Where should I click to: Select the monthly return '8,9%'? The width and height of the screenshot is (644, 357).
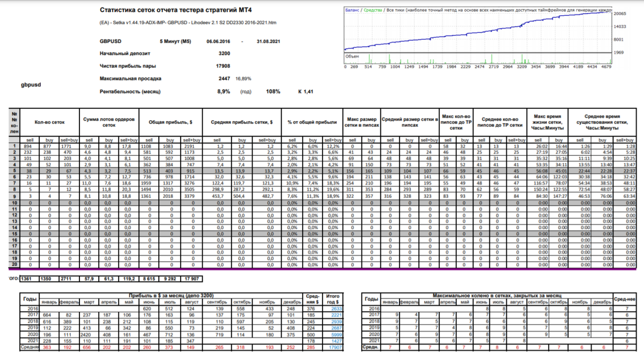[224, 92]
